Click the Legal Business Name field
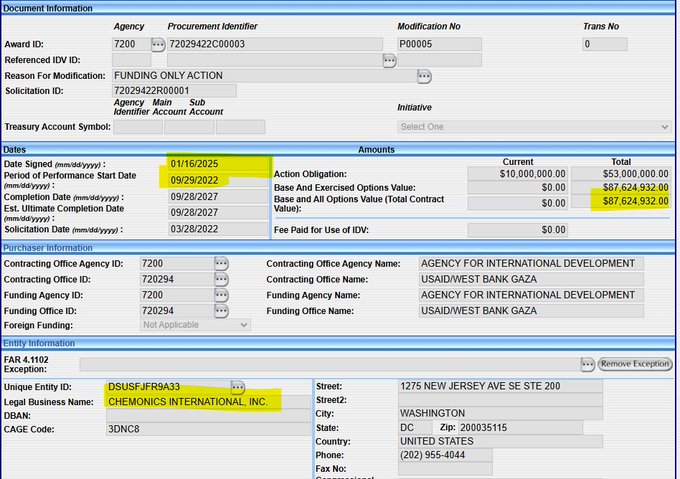Screen dimensions: 680x479 point(190,402)
